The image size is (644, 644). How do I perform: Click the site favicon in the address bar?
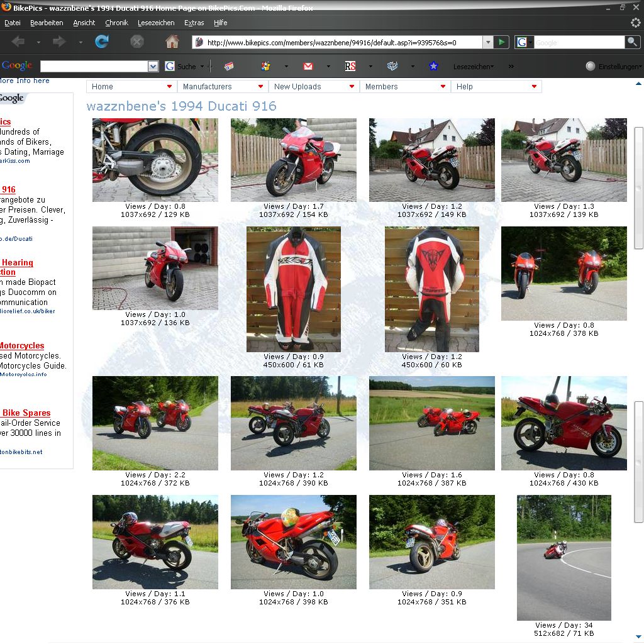pos(199,42)
